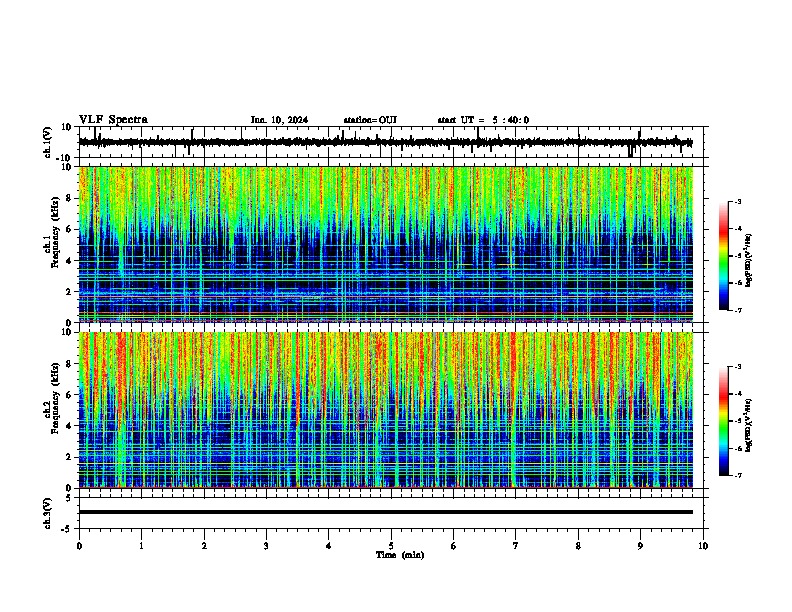
Task: Click the "-10" tick of the ch.1(V) axis
Action: [64, 158]
